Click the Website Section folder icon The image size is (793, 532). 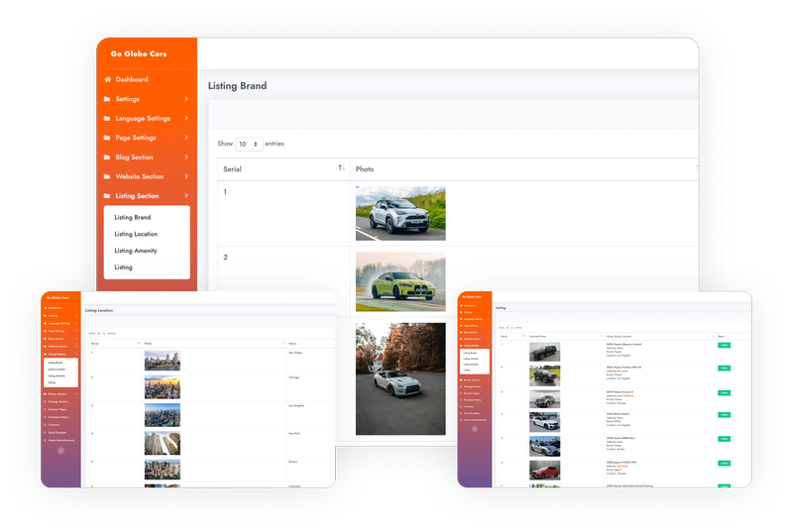pyautogui.click(x=107, y=176)
